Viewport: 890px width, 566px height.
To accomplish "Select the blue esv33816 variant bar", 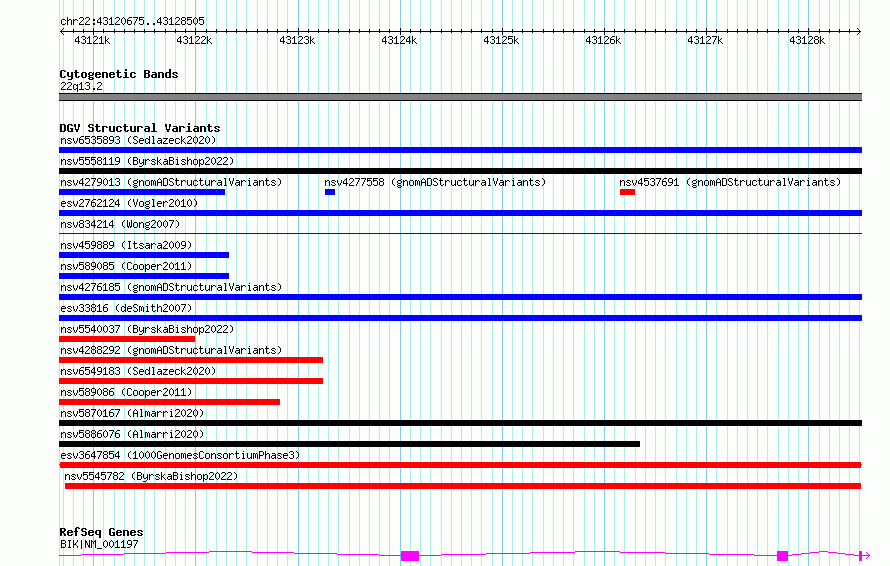I will point(460,318).
